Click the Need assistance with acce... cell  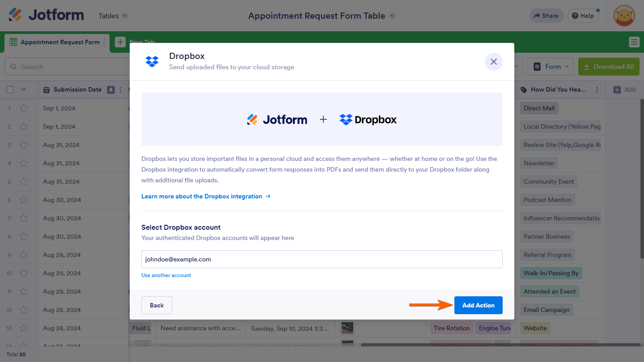click(201, 328)
